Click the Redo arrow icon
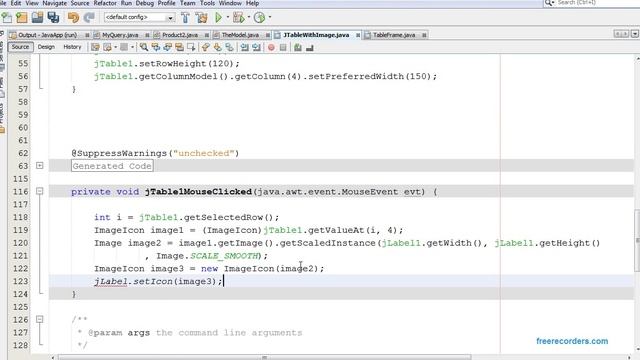The height and width of the screenshot is (360, 640). tap(89, 18)
